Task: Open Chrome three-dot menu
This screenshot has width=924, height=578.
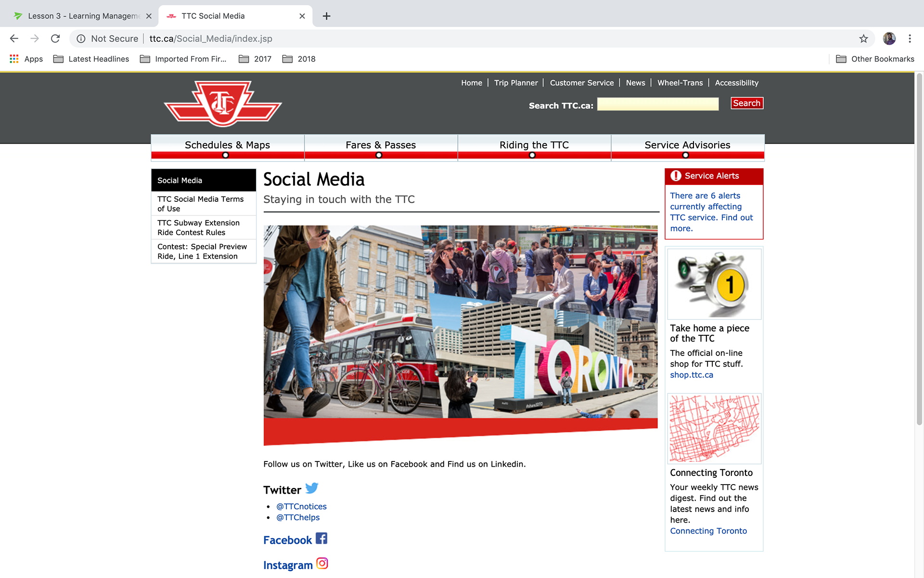Action: 910,39
